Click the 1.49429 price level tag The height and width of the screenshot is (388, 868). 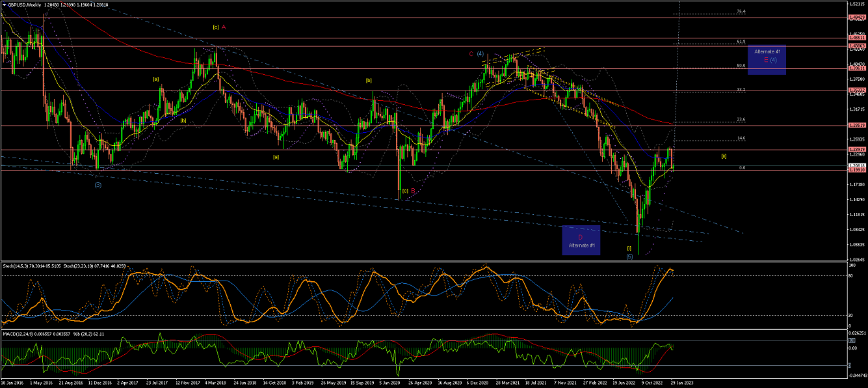point(856,18)
